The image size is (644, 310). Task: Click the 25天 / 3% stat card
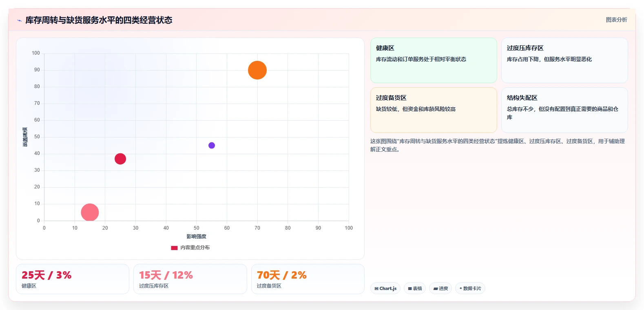[x=73, y=279]
